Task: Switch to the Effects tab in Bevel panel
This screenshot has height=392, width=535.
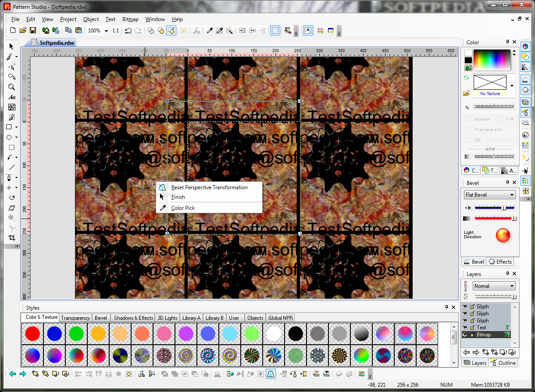Action: pos(500,262)
